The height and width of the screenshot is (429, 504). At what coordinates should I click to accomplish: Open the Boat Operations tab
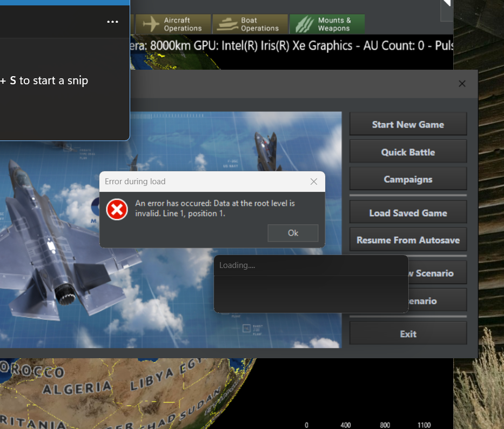[250, 24]
